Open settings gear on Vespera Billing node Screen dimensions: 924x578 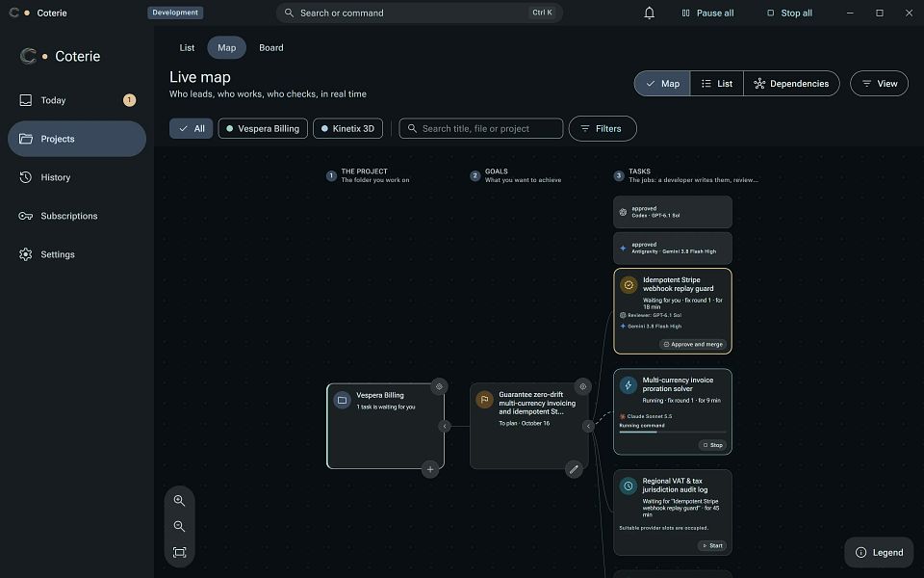[439, 387]
